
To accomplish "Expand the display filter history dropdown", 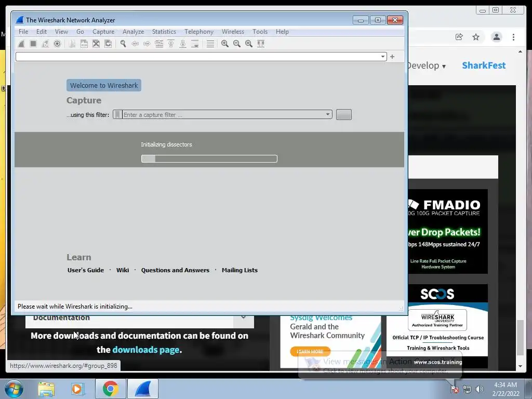I will point(383,57).
